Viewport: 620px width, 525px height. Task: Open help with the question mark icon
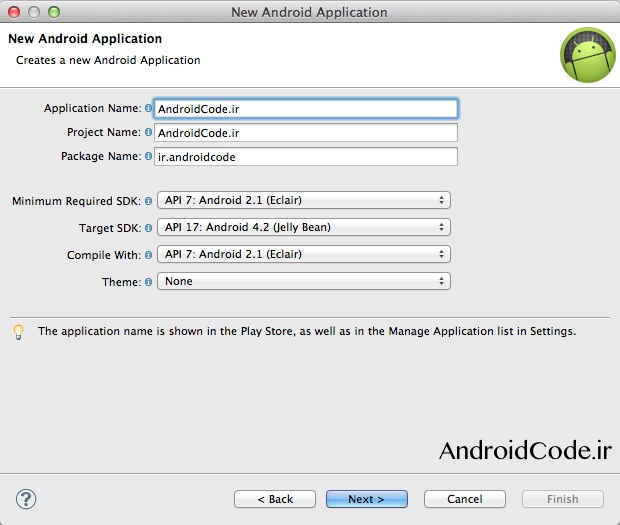[26, 499]
